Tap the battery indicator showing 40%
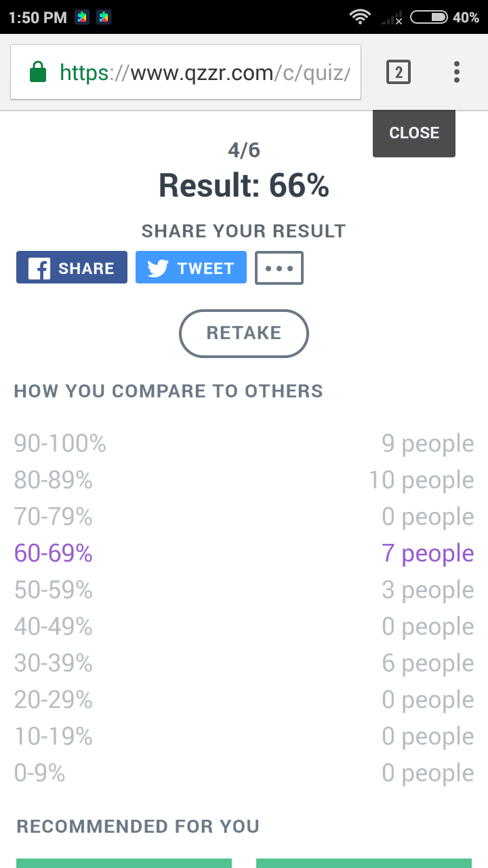The height and width of the screenshot is (868, 488). (x=446, y=17)
